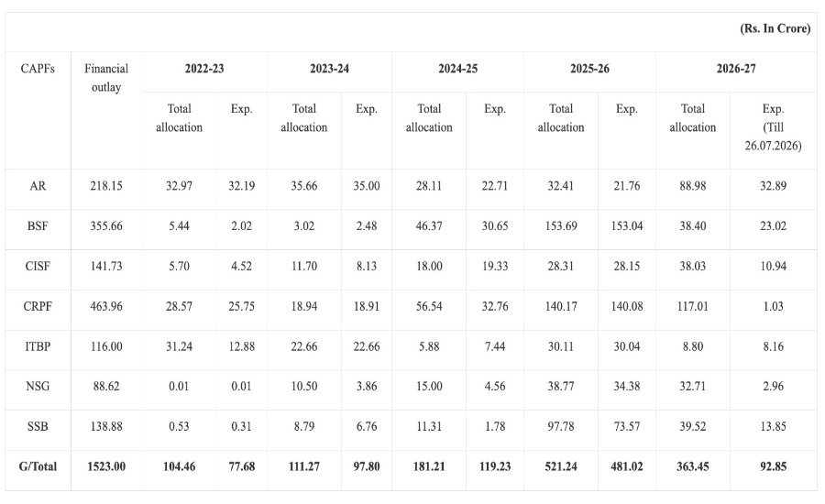This screenshot has height=504, width=825.
Task: Click the Exp. (Till 26.07.2026) header
Action: point(773,127)
